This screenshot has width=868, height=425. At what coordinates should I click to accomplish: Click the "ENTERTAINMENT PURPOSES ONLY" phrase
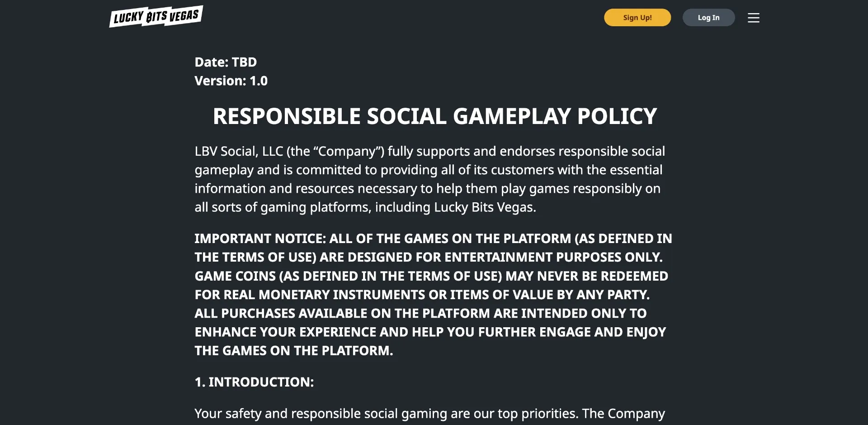[553, 257]
